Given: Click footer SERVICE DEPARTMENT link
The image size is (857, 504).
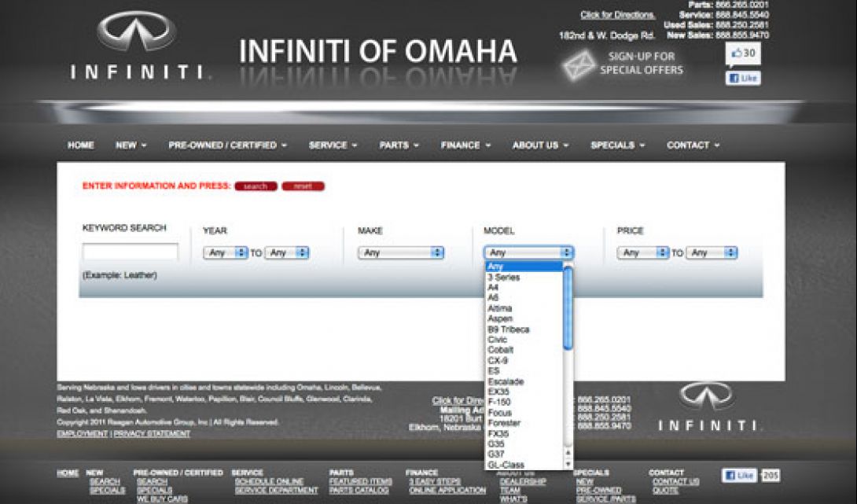Looking at the screenshot, I should (x=276, y=491).
